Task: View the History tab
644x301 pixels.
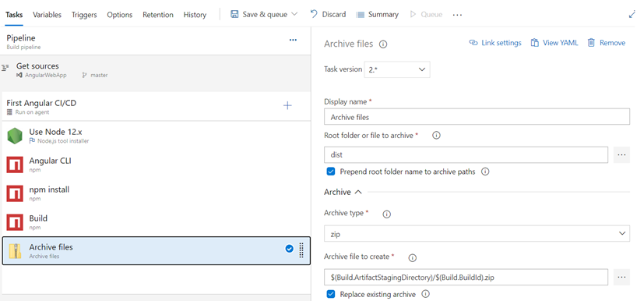Action: [x=195, y=15]
